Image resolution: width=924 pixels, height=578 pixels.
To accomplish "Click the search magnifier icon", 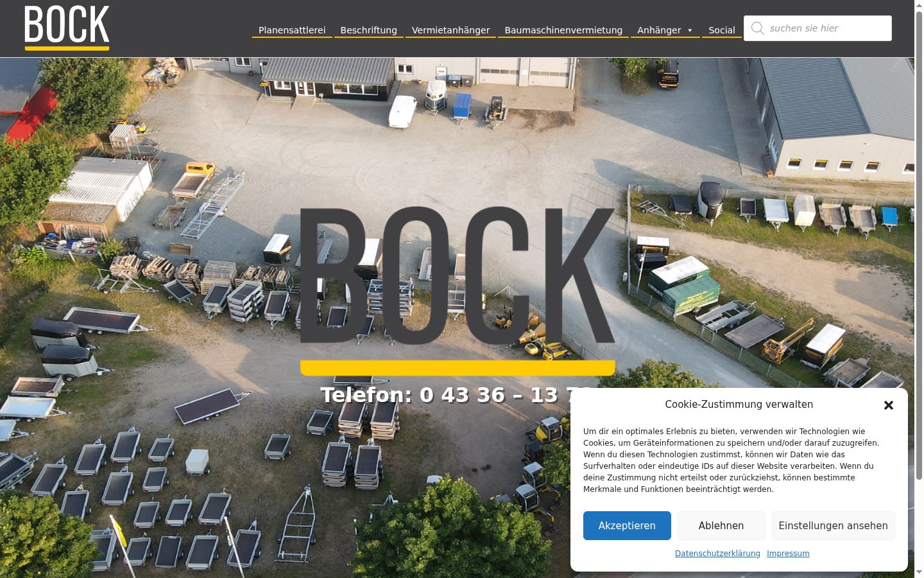I will point(757,28).
